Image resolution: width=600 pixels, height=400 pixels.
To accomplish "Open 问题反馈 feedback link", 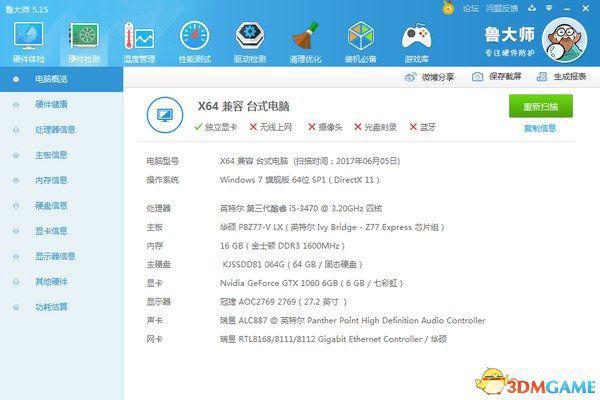I will [502, 8].
